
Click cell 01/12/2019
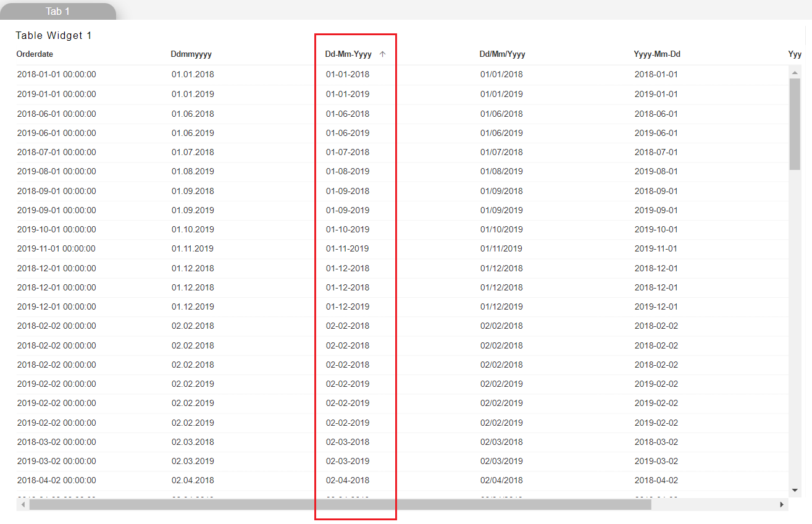501,307
